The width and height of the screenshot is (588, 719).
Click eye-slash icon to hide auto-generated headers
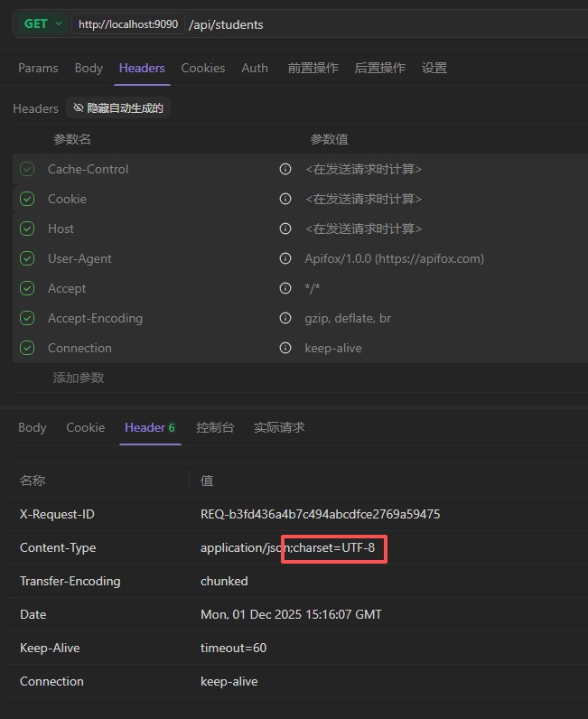click(x=79, y=108)
